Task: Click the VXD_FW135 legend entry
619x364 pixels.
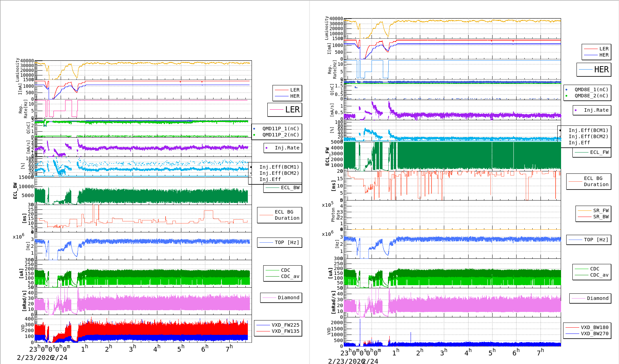Action: click(285, 331)
